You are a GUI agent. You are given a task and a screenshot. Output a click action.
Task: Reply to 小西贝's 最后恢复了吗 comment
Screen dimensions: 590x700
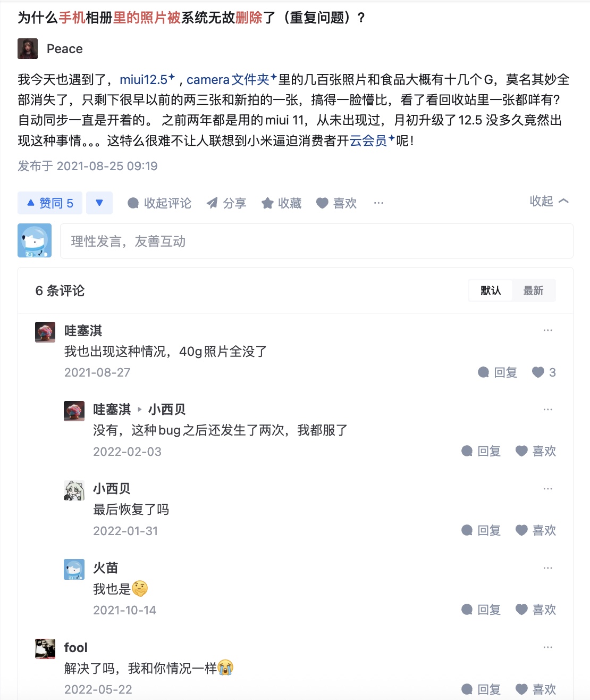pos(482,530)
